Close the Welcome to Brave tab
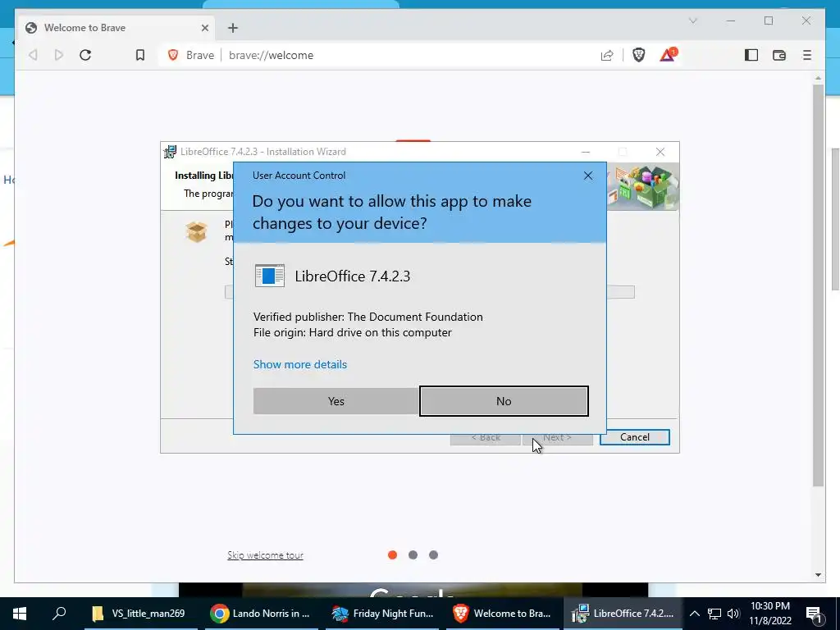This screenshot has height=630, width=840. pos(204,28)
